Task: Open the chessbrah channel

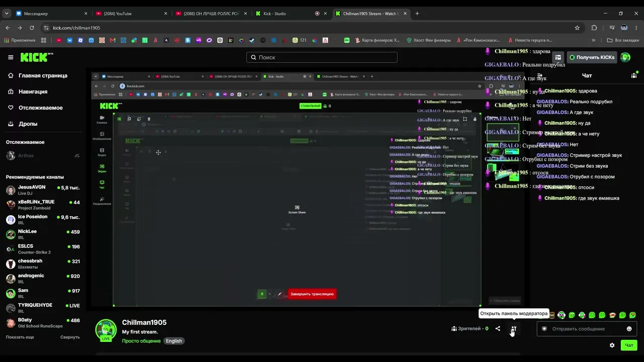Action: 43,263
